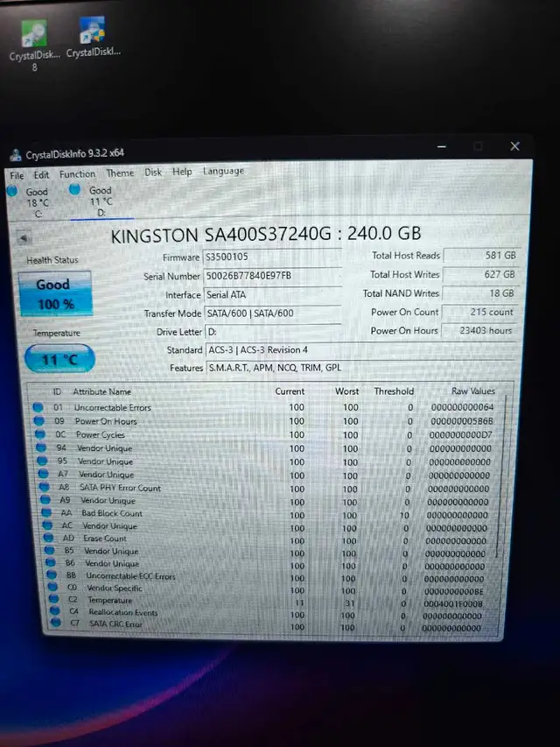Screen dimensions: 560x747
Task: Open the Theme menu
Action: pyautogui.click(x=120, y=173)
